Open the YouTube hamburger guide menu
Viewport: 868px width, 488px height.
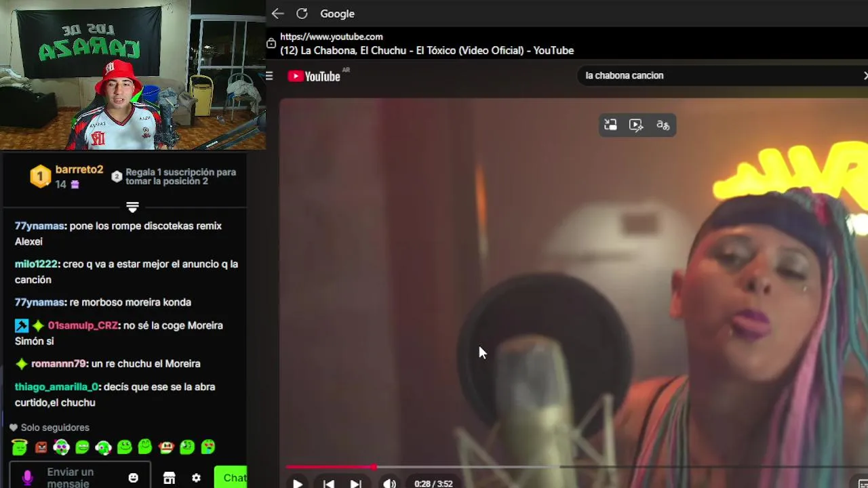pos(269,76)
